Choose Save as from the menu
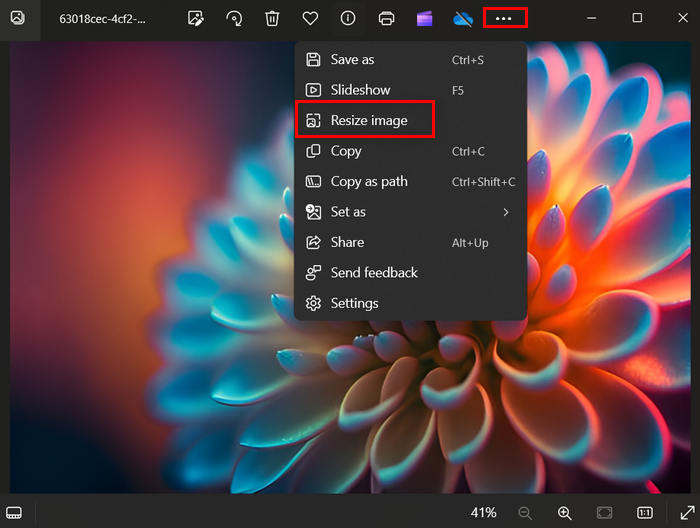 click(352, 60)
